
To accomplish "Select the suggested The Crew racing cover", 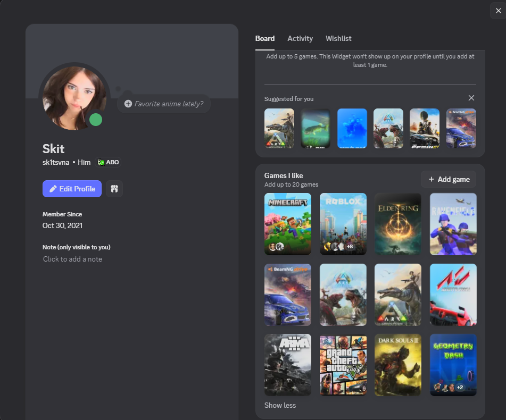I will point(425,128).
